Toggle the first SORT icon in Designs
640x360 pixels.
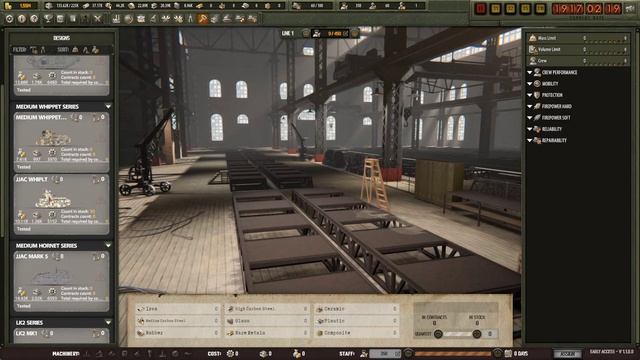coord(76,50)
